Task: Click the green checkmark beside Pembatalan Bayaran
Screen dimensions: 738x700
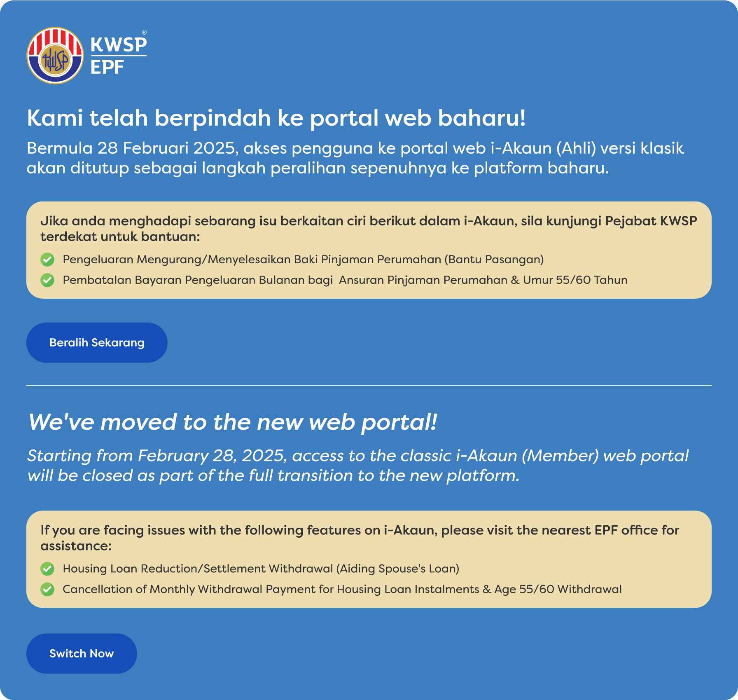Action: pos(47,280)
